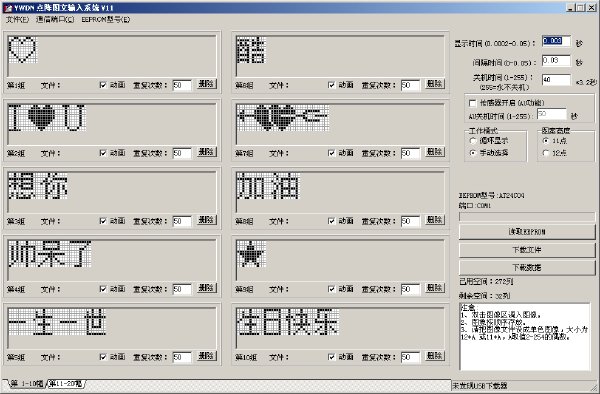The width and height of the screenshot is (600, 394).
Task: Delete group 6 with its 删除 button
Action: coord(435,84)
